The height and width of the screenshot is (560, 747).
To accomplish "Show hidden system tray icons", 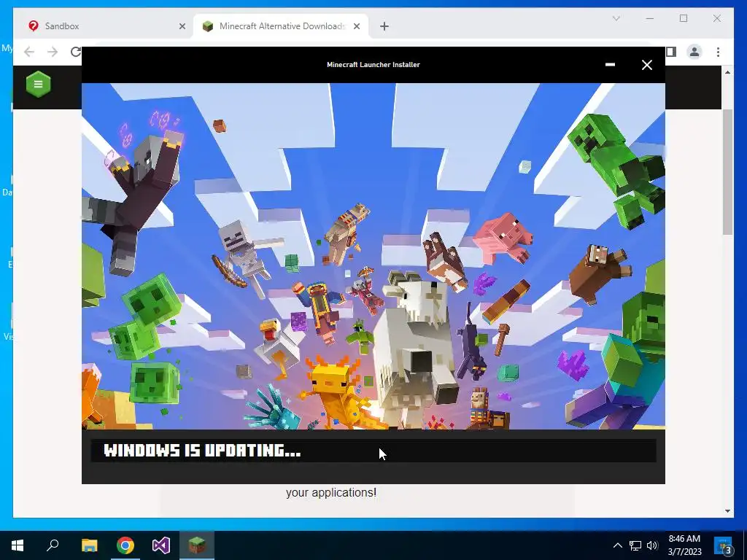I will point(617,545).
